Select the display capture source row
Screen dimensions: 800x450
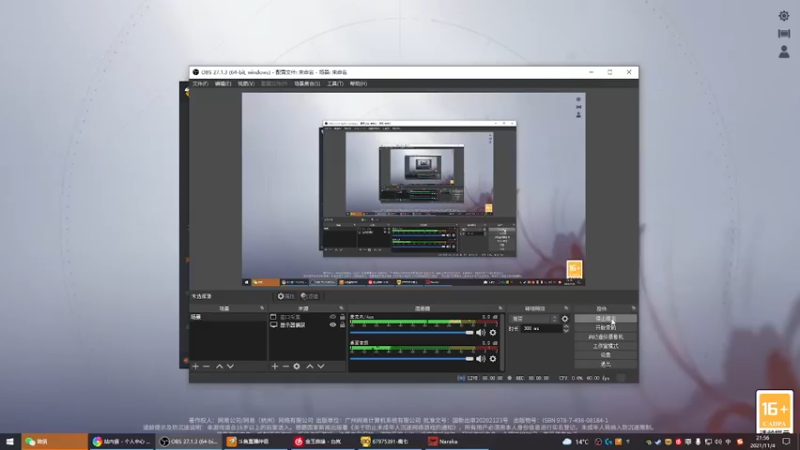coord(307,325)
